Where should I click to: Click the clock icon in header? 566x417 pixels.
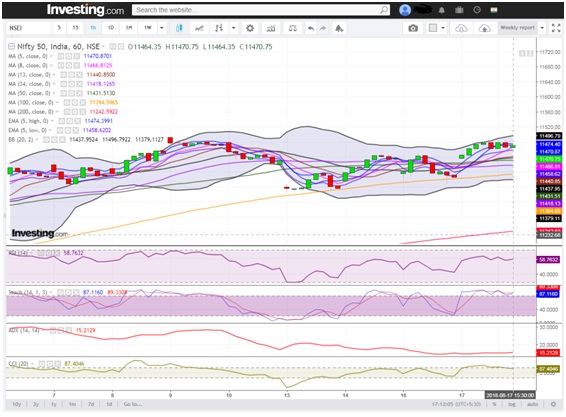pos(477,10)
